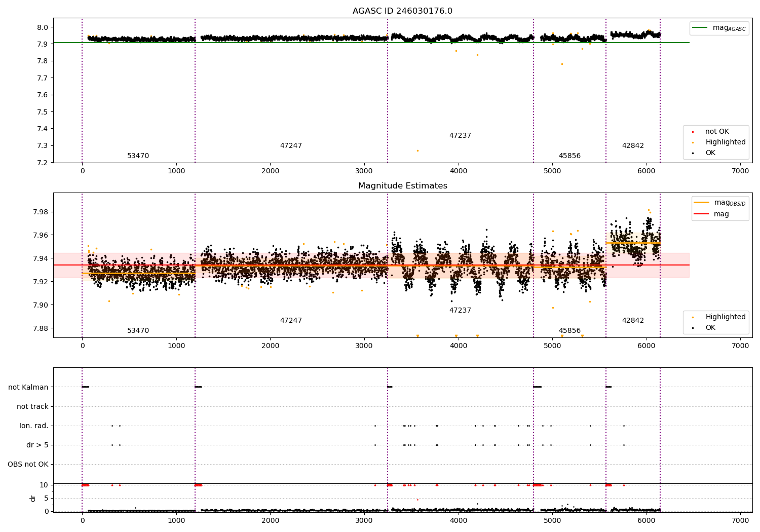Viewport: 760px width, 532px height.
Task: Click the 7.94 y-tick on middle plot
Action: 41,258
